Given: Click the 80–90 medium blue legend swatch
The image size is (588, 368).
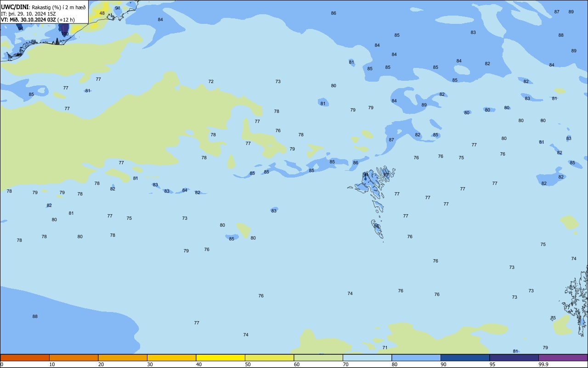Looking at the screenshot, I should [416, 357].
